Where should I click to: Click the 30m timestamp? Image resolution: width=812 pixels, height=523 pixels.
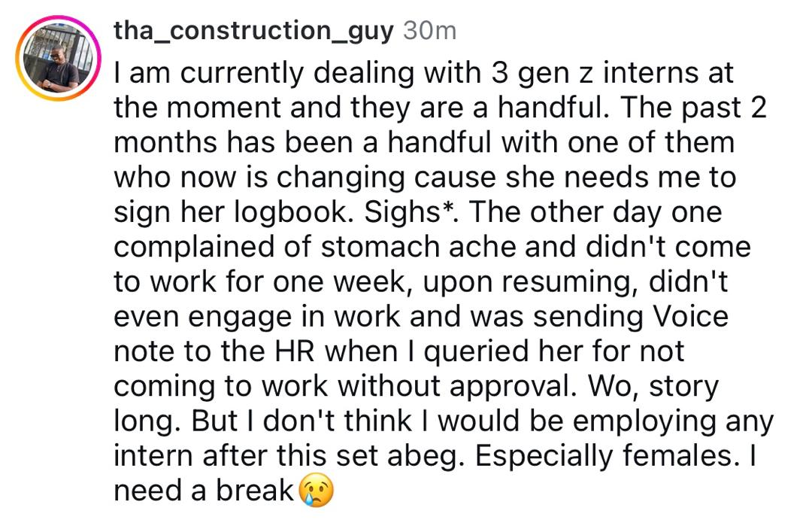430,31
